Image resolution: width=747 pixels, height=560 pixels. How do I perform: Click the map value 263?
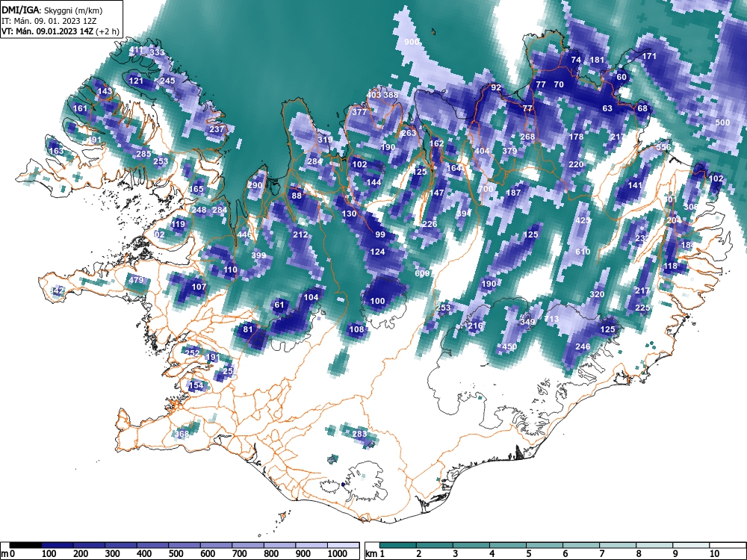click(409, 133)
